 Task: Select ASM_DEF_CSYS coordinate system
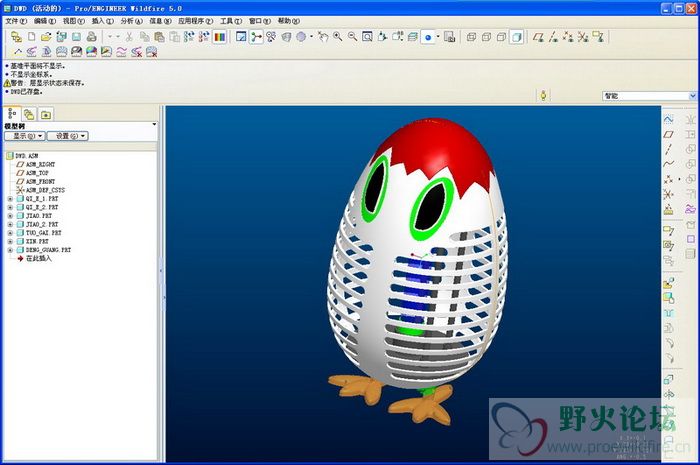[x=45, y=190]
